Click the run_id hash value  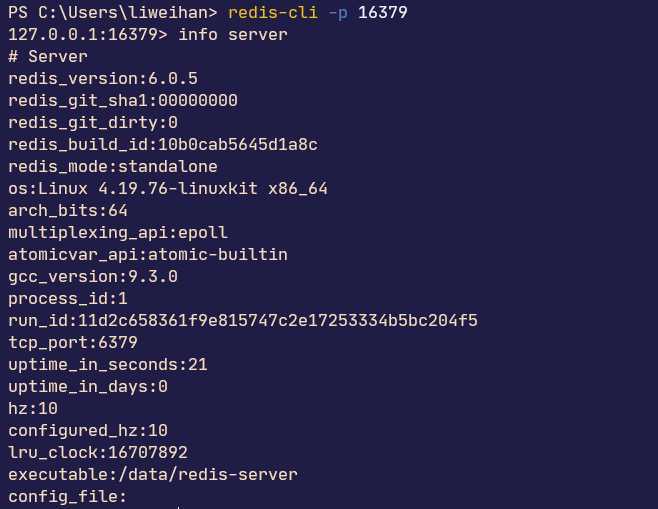pyautogui.click(x=278, y=321)
